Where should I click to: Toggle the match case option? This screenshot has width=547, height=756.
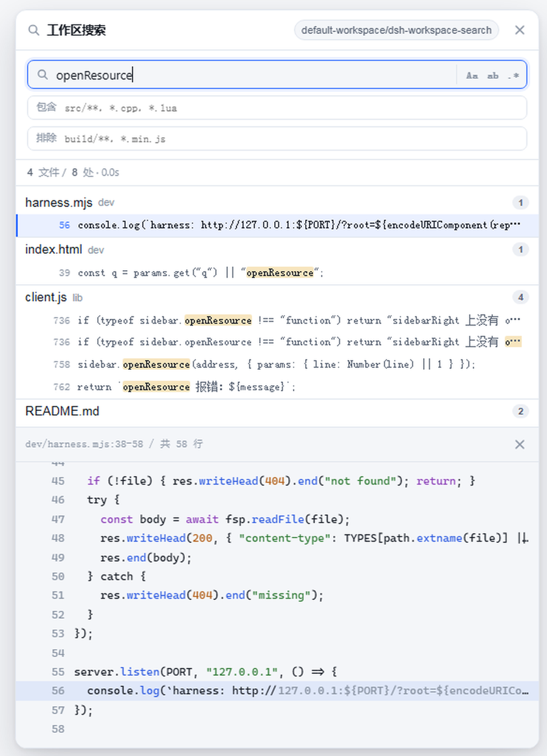[x=472, y=75]
